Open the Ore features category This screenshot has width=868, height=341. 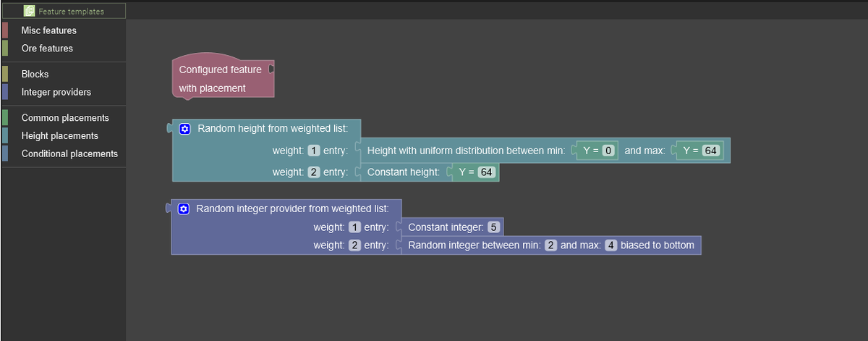(x=47, y=49)
